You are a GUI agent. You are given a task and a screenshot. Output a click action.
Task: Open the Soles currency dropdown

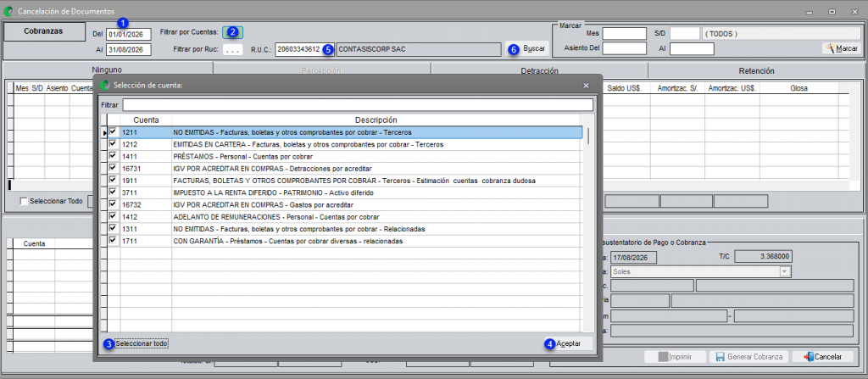click(x=784, y=271)
